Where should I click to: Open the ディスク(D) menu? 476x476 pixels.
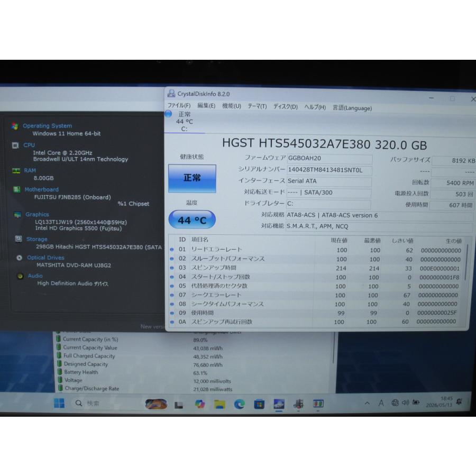[x=285, y=106]
